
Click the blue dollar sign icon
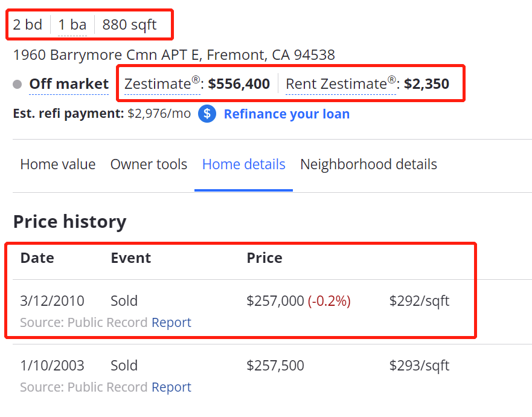[x=207, y=114]
